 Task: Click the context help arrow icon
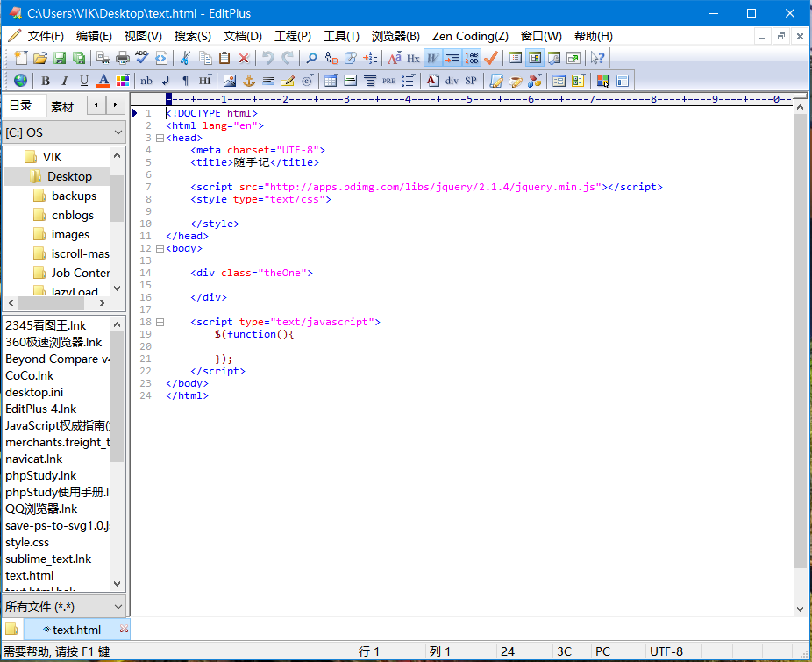[x=597, y=58]
